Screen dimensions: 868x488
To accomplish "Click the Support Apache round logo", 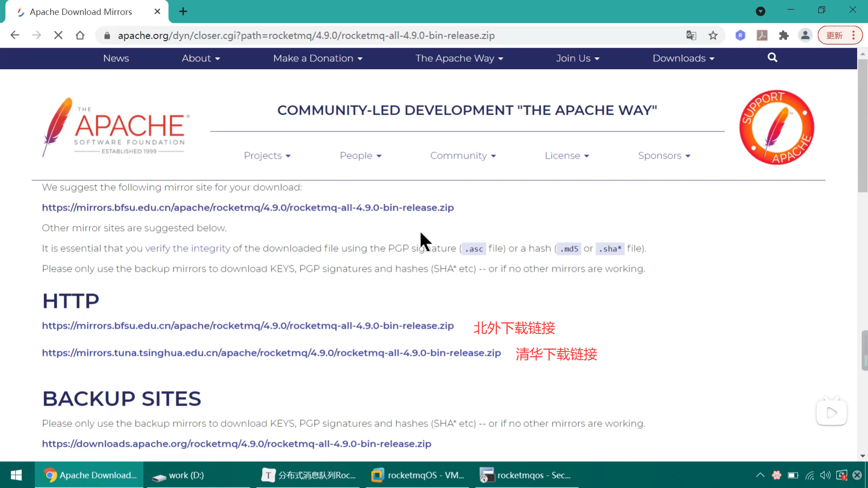I will tap(776, 127).
